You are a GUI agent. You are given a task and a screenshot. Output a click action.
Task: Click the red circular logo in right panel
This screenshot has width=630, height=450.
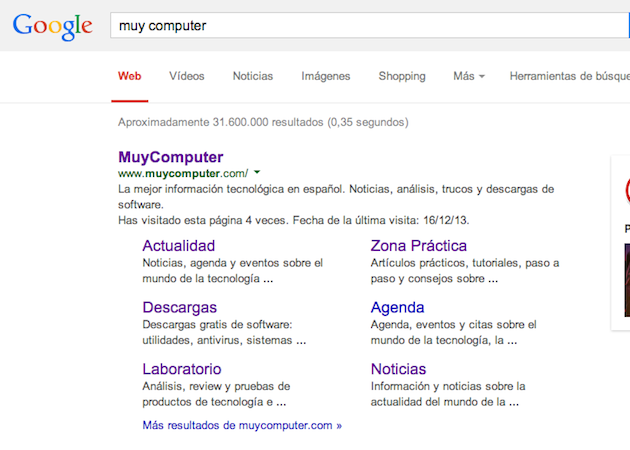point(626,190)
